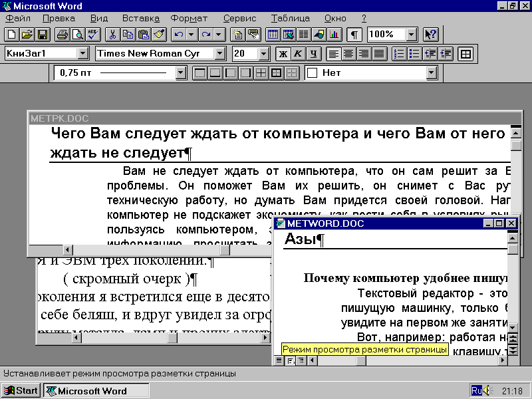This screenshot has height=399, width=532.
Task: Click the AutoFormat icon
Action: (x=237, y=35)
